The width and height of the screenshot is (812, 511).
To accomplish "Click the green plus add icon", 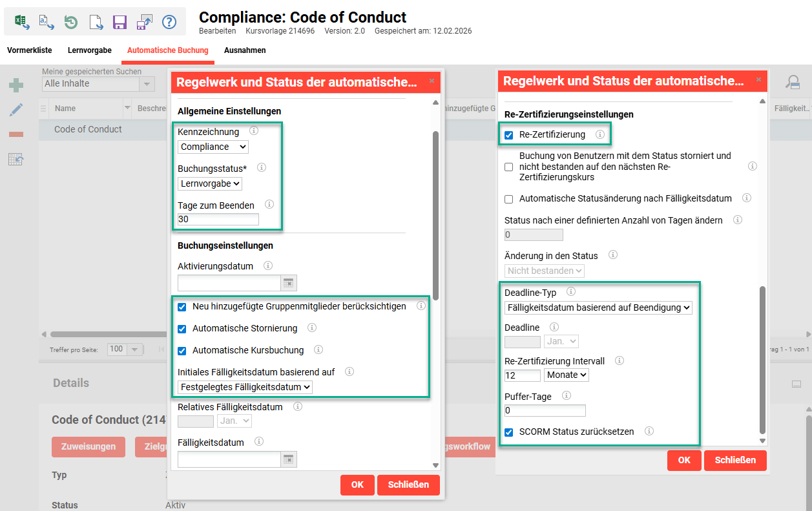I will click(x=16, y=85).
